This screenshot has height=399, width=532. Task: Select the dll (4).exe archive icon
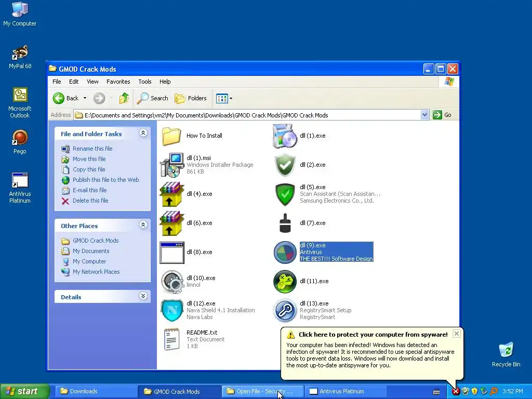(x=171, y=194)
